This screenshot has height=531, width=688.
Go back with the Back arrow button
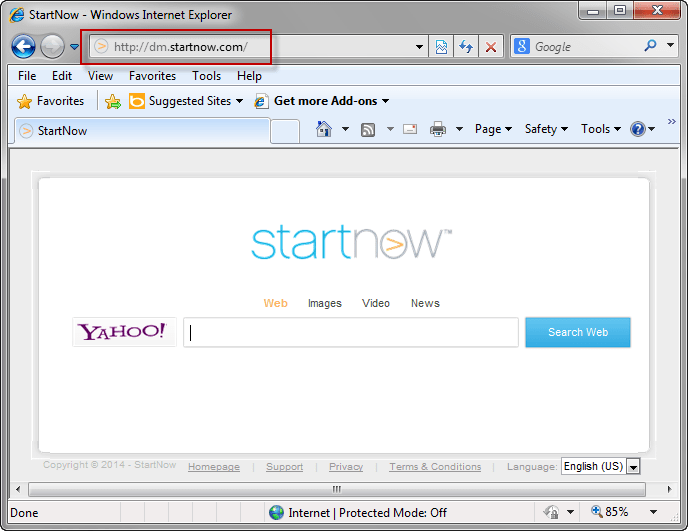pos(23,46)
